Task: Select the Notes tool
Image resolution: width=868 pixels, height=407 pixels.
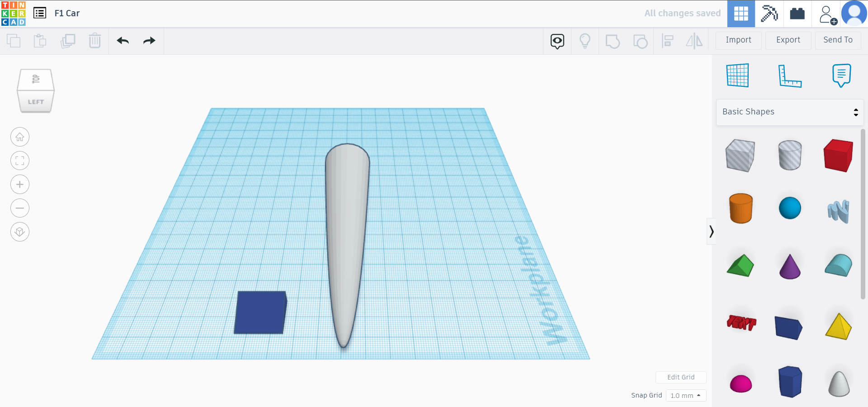Action: (841, 75)
